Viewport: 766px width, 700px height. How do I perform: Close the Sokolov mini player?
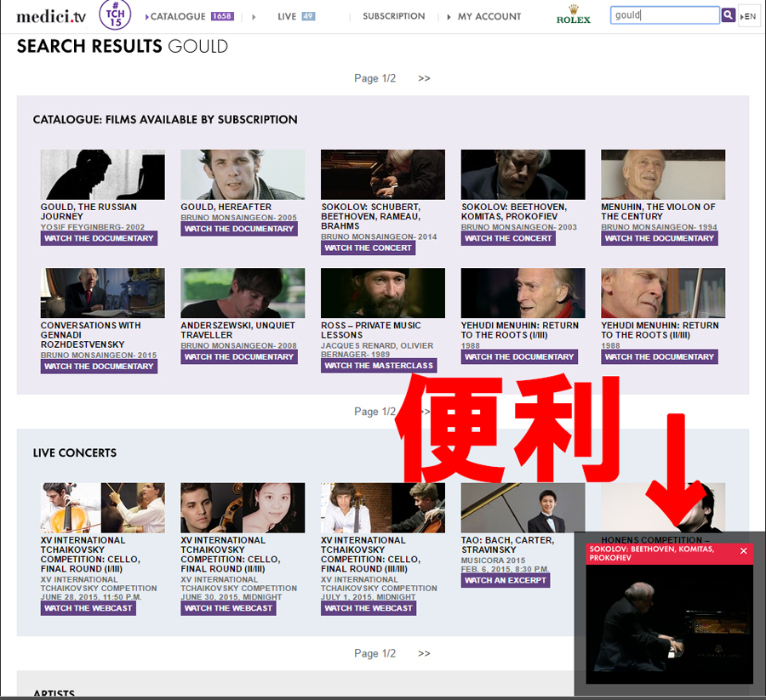click(744, 550)
